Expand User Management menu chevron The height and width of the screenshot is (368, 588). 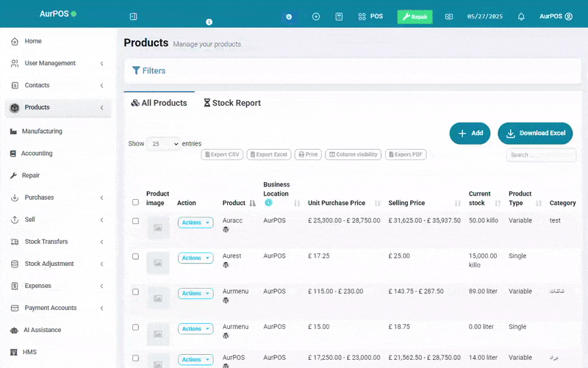click(101, 64)
